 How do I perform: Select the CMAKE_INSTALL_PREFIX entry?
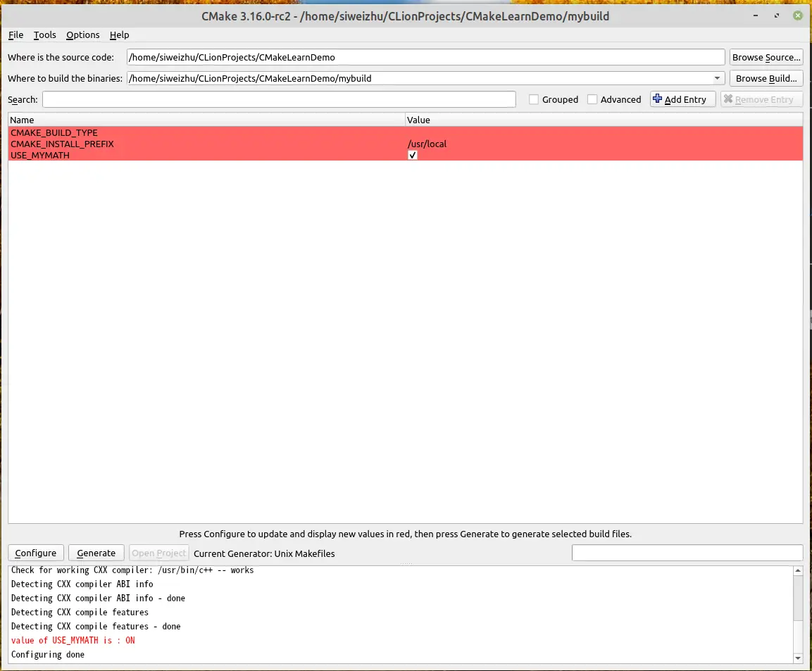click(x=62, y=144)
